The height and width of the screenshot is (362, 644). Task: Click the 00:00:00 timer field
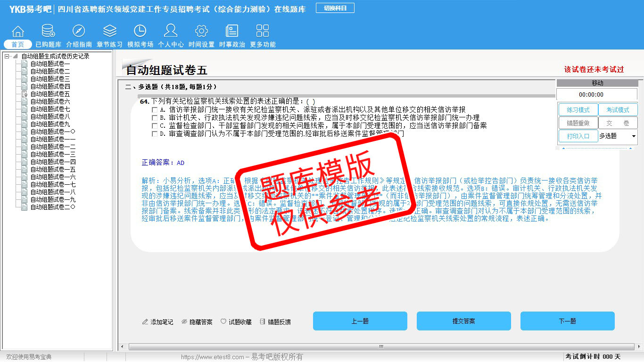click(597, 95)
